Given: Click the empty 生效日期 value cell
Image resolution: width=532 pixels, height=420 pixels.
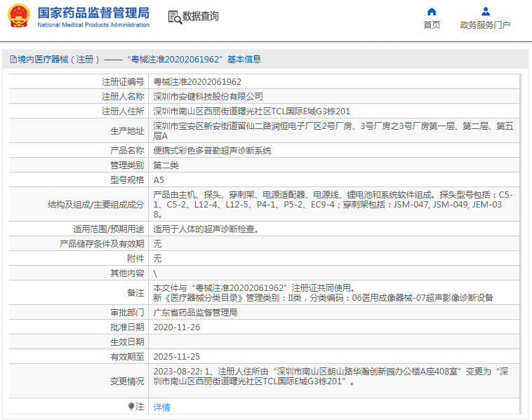Looking at the screenshot, I should (334, 342).
